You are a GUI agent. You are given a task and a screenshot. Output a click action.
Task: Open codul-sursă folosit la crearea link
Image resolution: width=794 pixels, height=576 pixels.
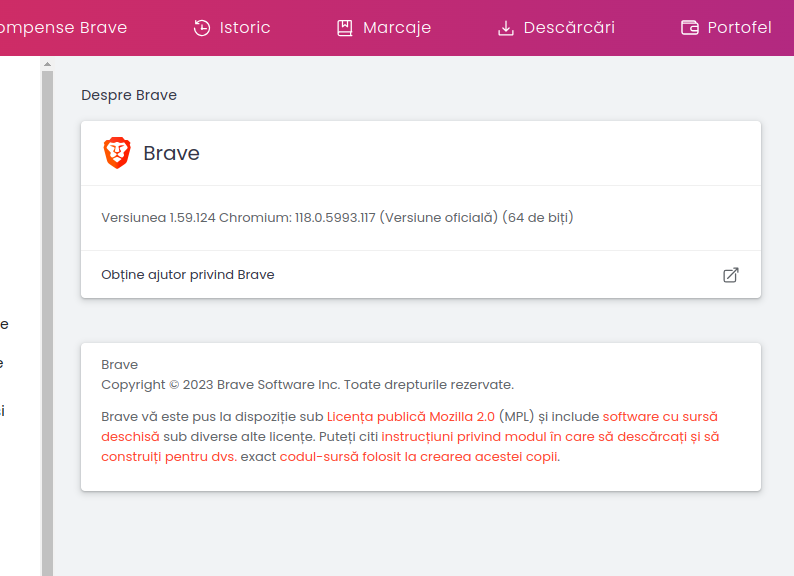(418, 456)
